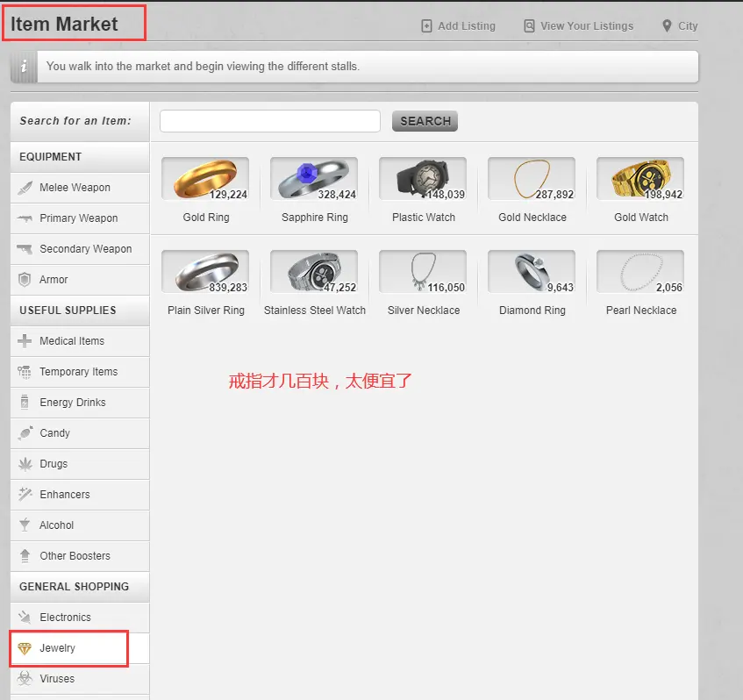Open the Gold Watch item thumbnail
This screenshot has height=700, width=743.
pyautogui.click(x=640, y=179)
